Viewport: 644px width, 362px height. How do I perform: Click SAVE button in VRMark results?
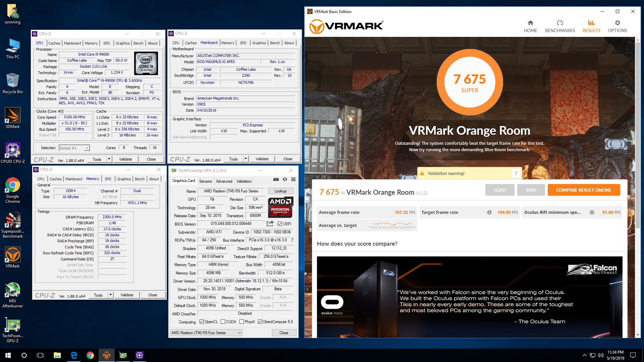[531, 190]
